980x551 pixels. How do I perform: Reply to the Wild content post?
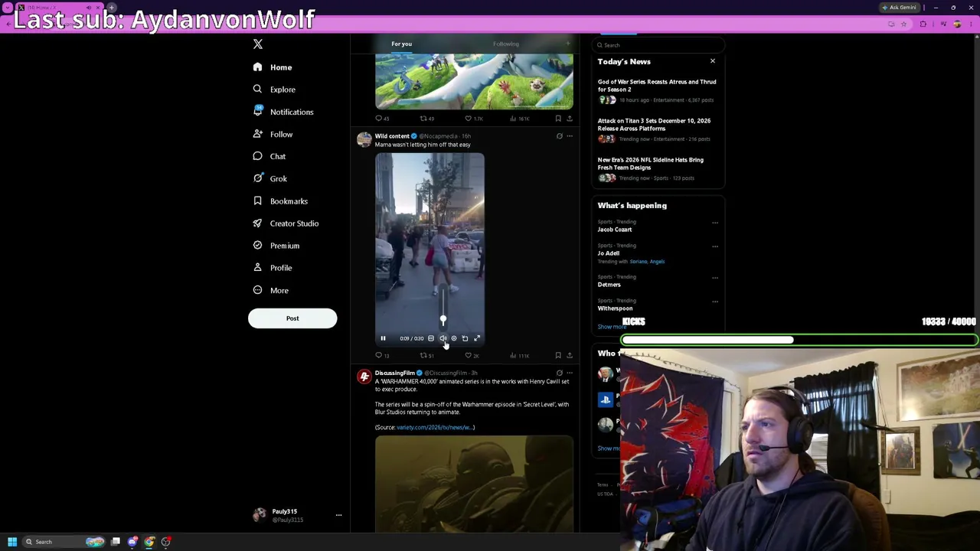coord(382,356)
